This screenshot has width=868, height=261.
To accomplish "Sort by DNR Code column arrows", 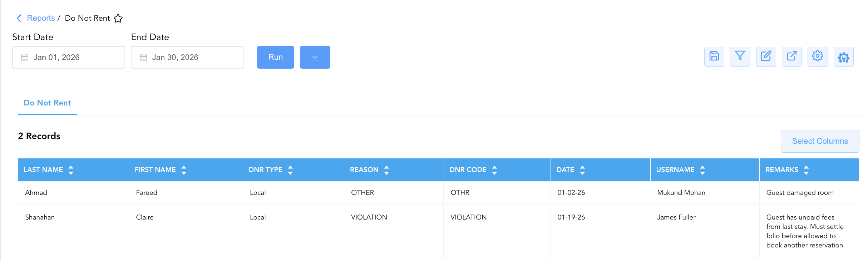I will point(494,170).
